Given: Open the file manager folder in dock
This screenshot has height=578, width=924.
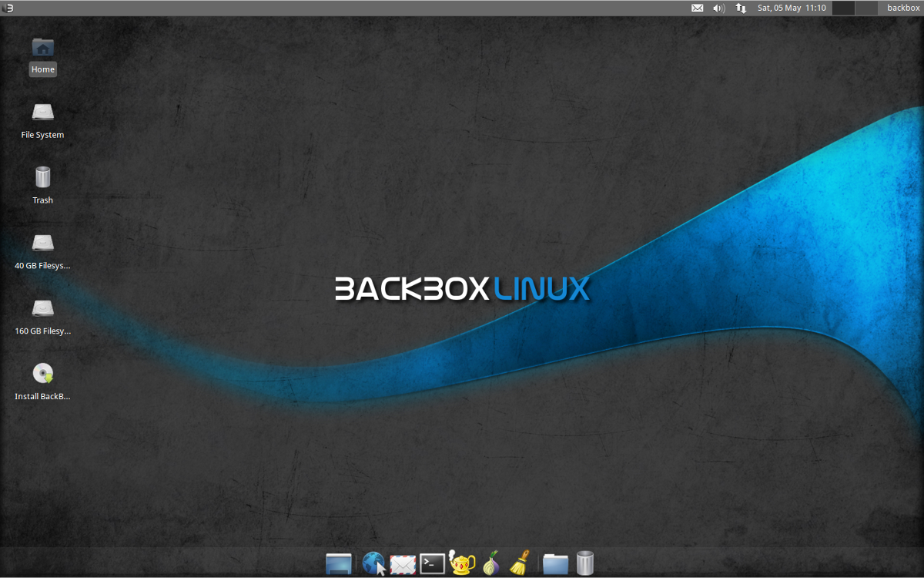Looking at the screenshot, I should (x=555, y=563).
